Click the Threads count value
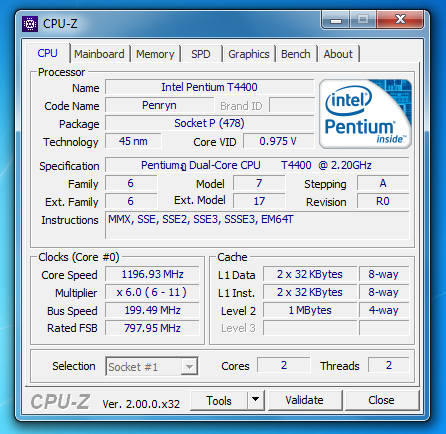 (389, 365)
